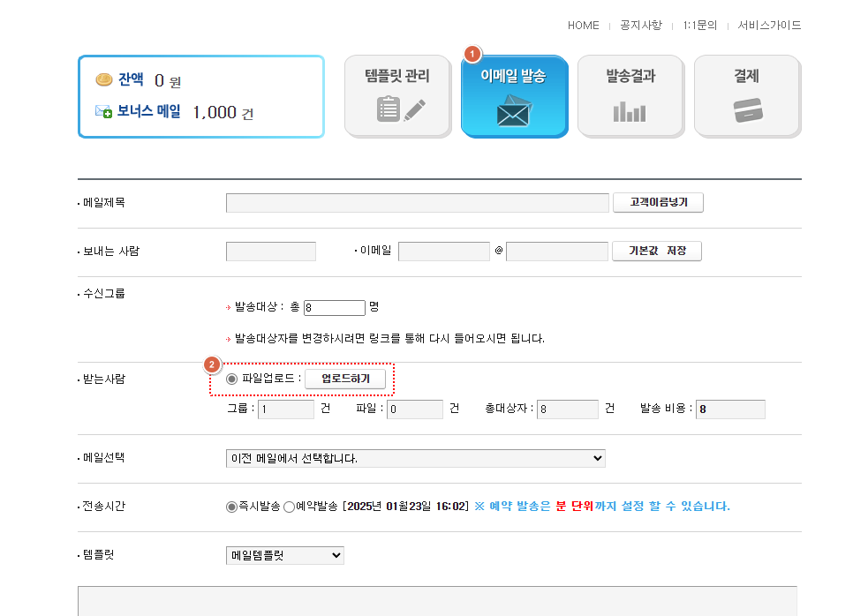The image size is (853, 616).
Task: Open the 발송결과 tab
Action: click(630, 95)
